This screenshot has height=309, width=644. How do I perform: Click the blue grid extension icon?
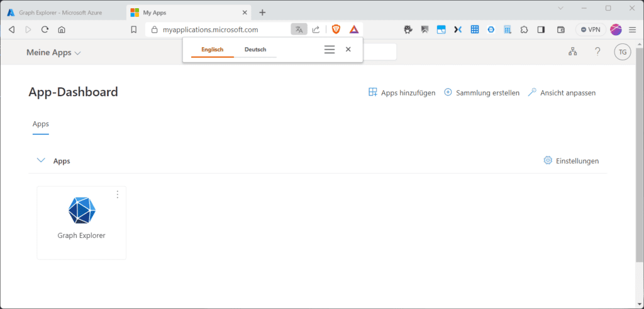[475, 30]
